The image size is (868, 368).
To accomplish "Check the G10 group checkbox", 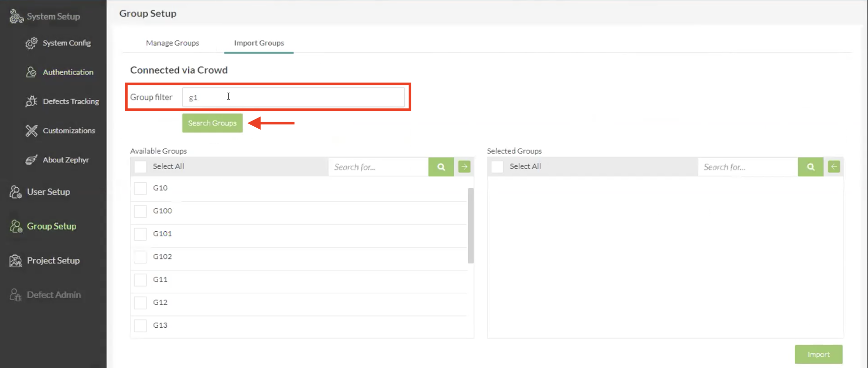I will [140, 188].
